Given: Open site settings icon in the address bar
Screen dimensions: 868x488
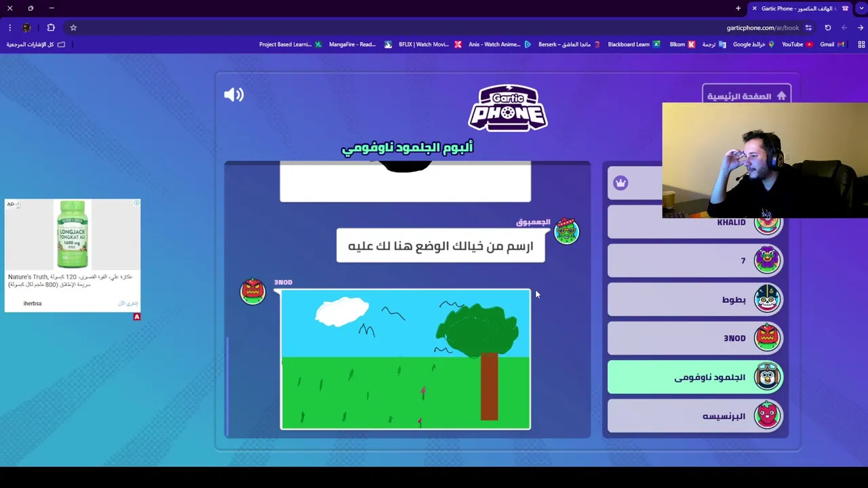Looking at the screenshot, I should (x=808, y=28).
